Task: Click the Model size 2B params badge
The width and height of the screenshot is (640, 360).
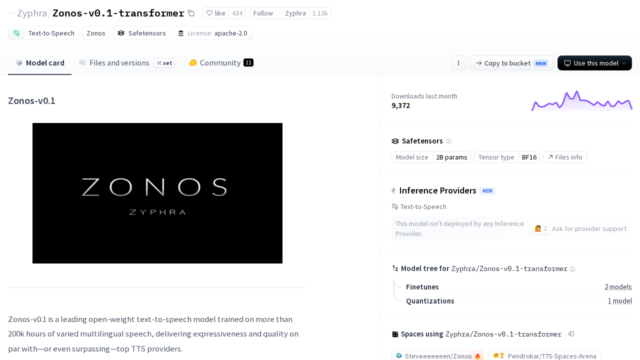Action: click(x=431, y=157)
